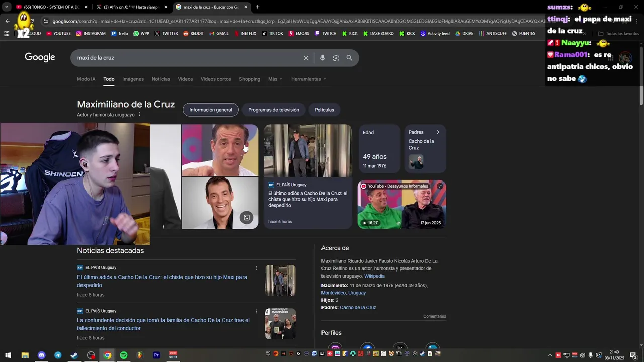644x362 pixels.
Task: Open the TWITTER bookmark
Action: coord(166,34)
